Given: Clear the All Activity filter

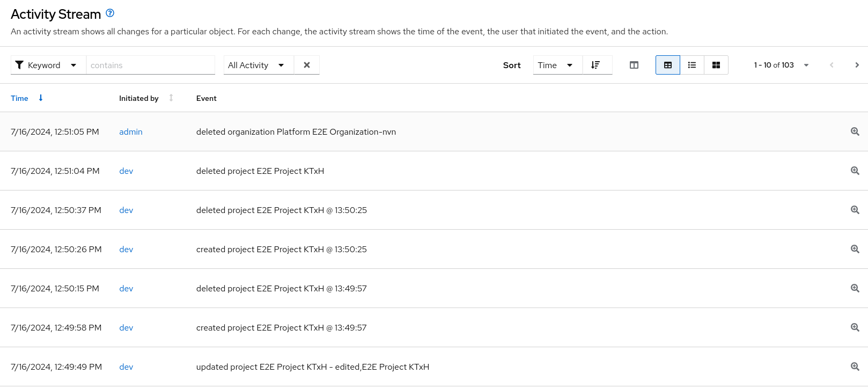Looking at the screenshot, I should tap(307, 65).
